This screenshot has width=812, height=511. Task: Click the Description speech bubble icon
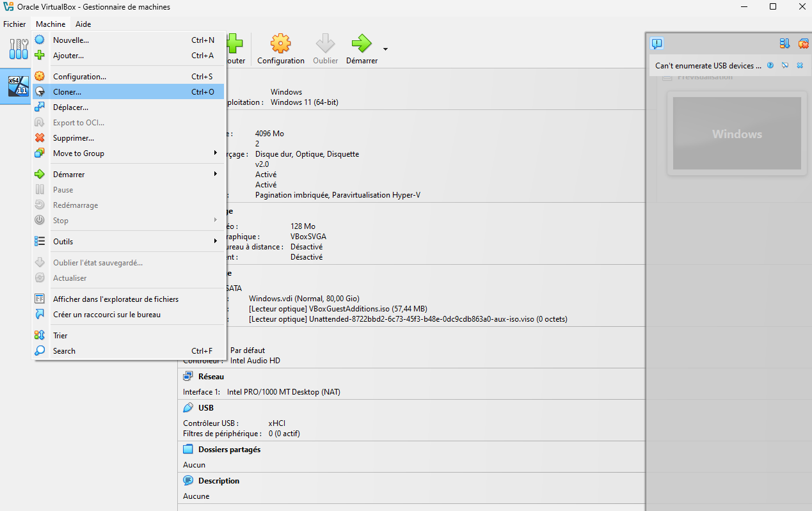coord(188,480)
